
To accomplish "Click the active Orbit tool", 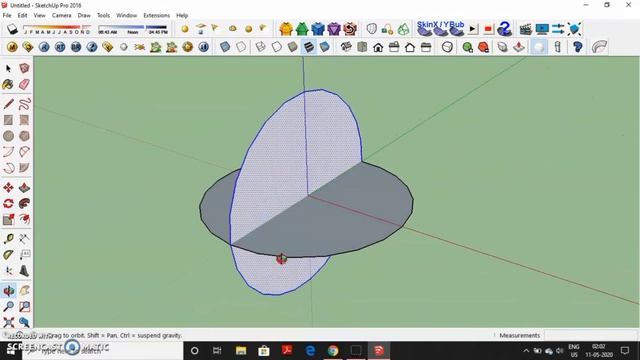I will coord(8,291).
